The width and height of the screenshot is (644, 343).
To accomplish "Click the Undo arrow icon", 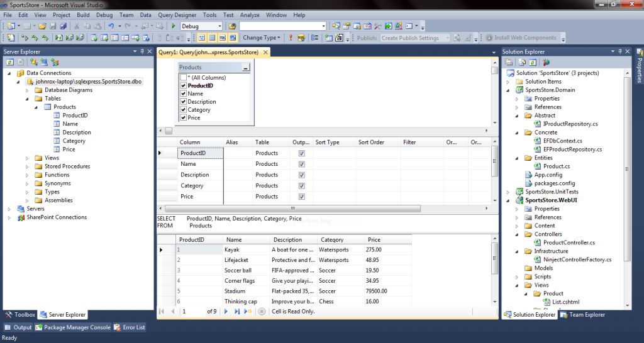I will (111, 26).
